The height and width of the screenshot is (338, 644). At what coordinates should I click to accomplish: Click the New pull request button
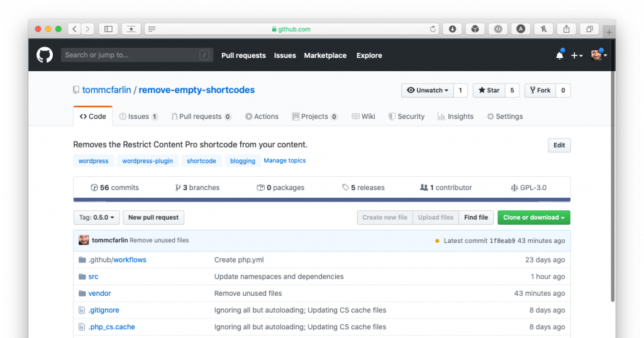153,218
